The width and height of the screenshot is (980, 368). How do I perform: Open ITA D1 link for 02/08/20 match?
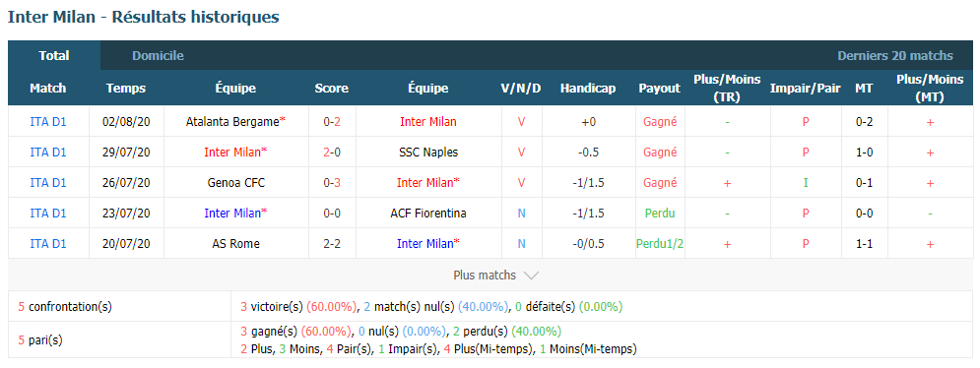(48, 122)
